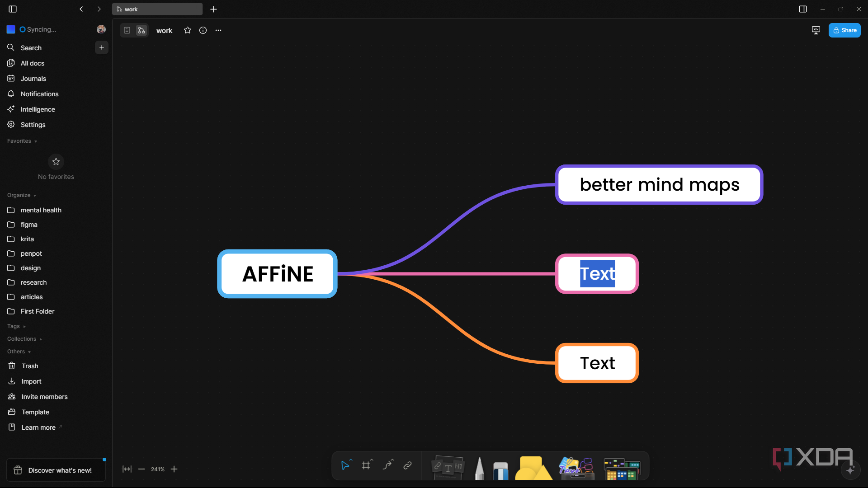Collapse the Organize section
The width and height of the screenshot is (868, 488).
click(22, 195)
